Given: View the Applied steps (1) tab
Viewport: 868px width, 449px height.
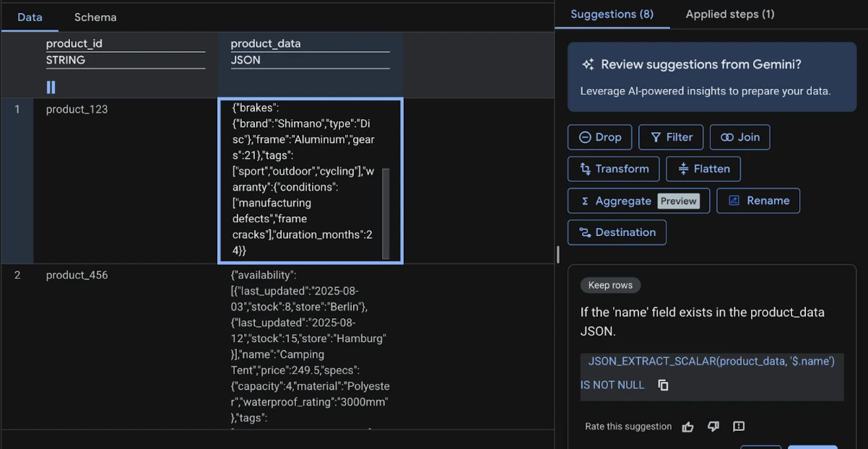Looking at the screenshot, I should [x=730, y=14].
